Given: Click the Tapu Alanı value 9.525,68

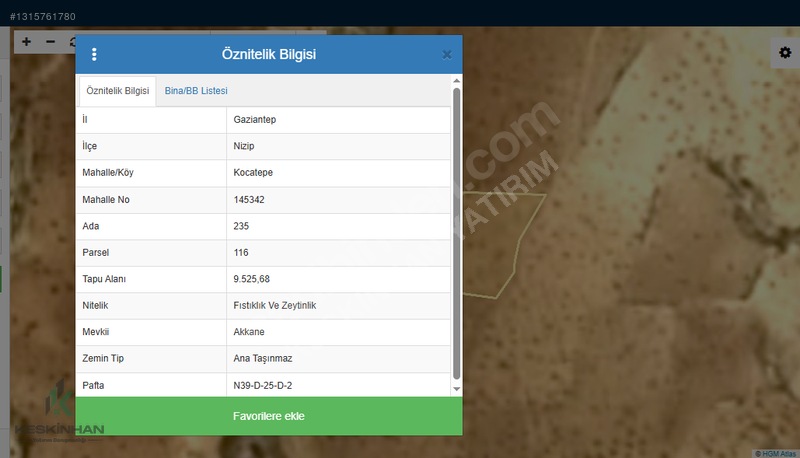Looking at the screenshot, I should (x=252, y=279).
